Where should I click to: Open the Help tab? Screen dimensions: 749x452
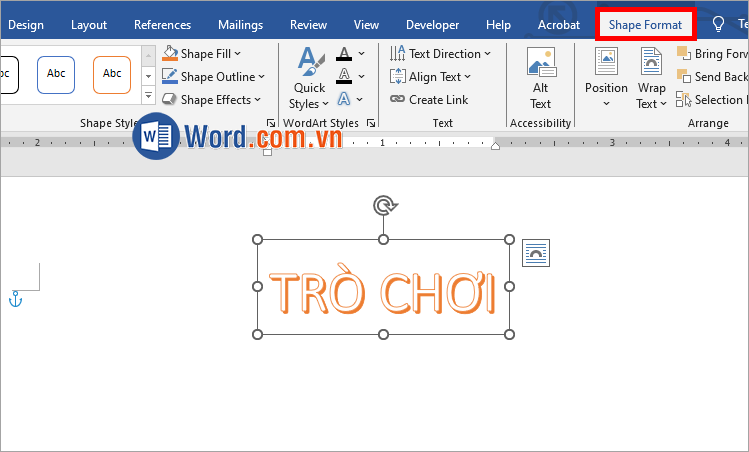click(498, 25)
